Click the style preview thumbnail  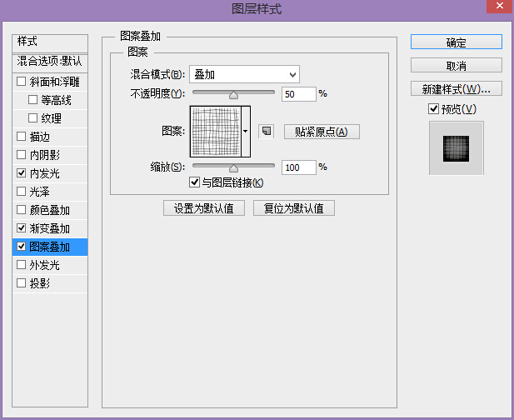pos(456,148)
